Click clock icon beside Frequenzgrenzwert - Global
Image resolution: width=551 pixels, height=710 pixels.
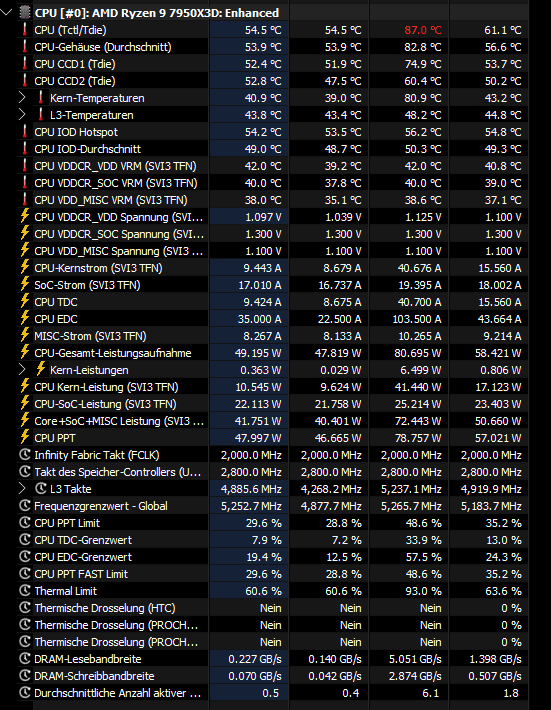click(24, 506)
